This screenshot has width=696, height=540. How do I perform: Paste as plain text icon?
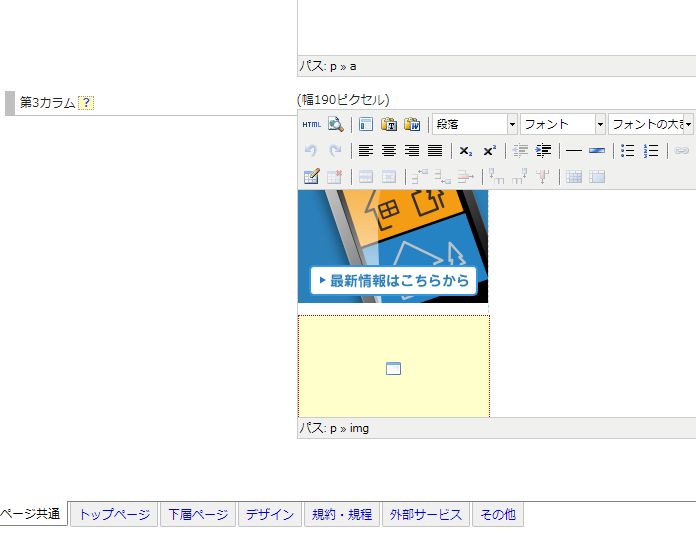coord(389,125)
